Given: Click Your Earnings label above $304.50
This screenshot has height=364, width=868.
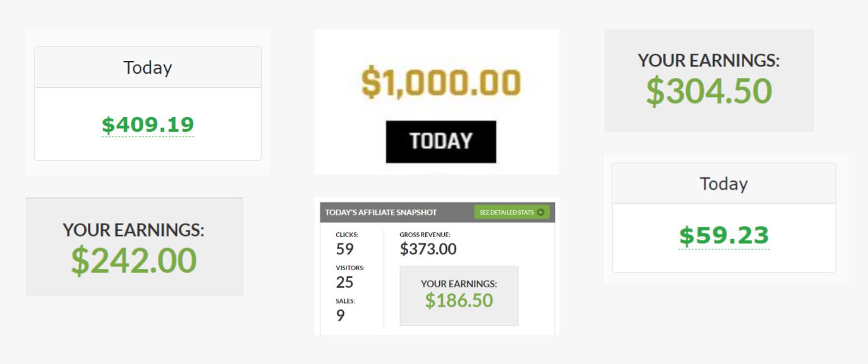Looking at the screenshot, I should point(709,60).
